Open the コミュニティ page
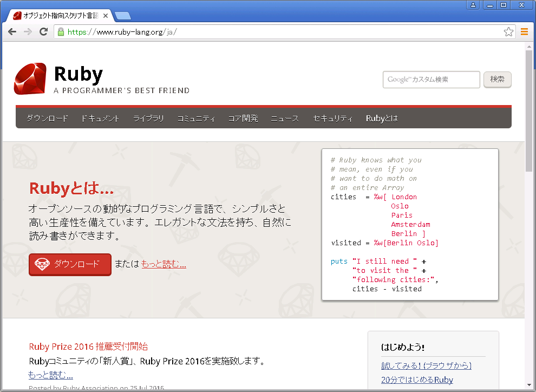Viewport: 536px width, 392px height. (196, 117)
